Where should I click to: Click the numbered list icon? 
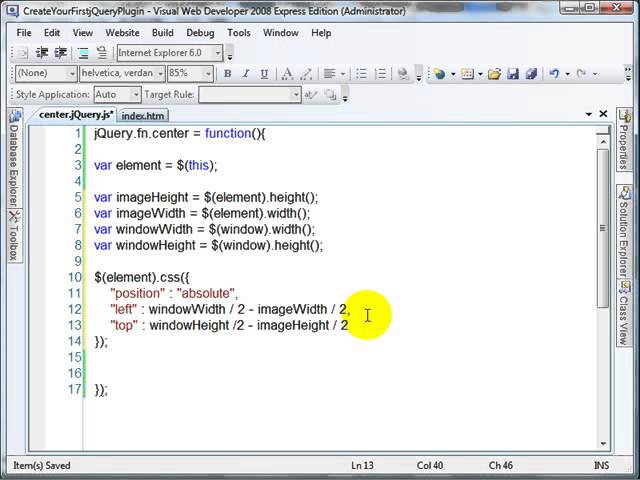pos(380,74)
